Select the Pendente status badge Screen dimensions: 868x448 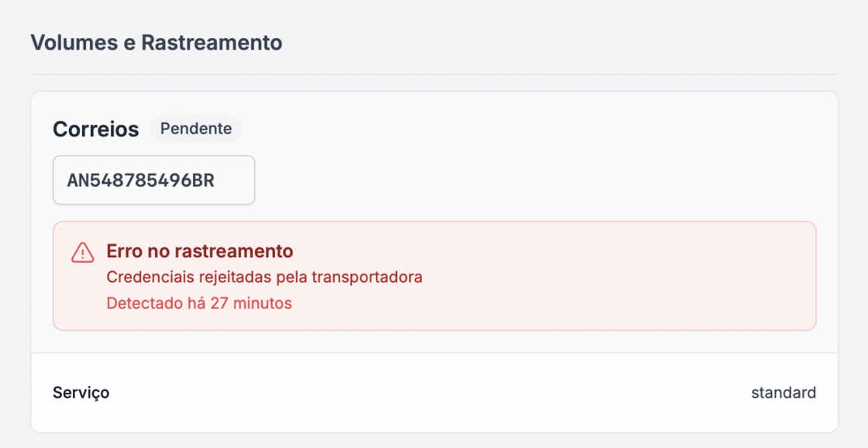coord(196,129)
